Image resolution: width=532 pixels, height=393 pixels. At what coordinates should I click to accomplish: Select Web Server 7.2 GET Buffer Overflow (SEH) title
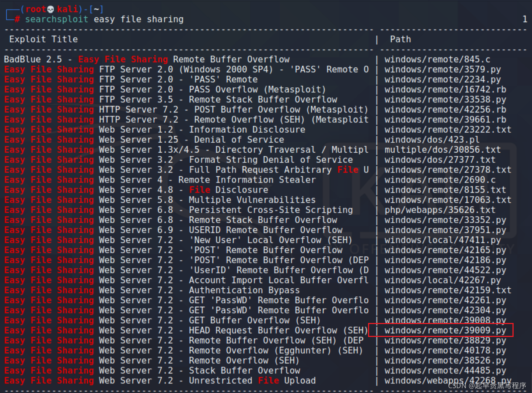pos(162,320)
